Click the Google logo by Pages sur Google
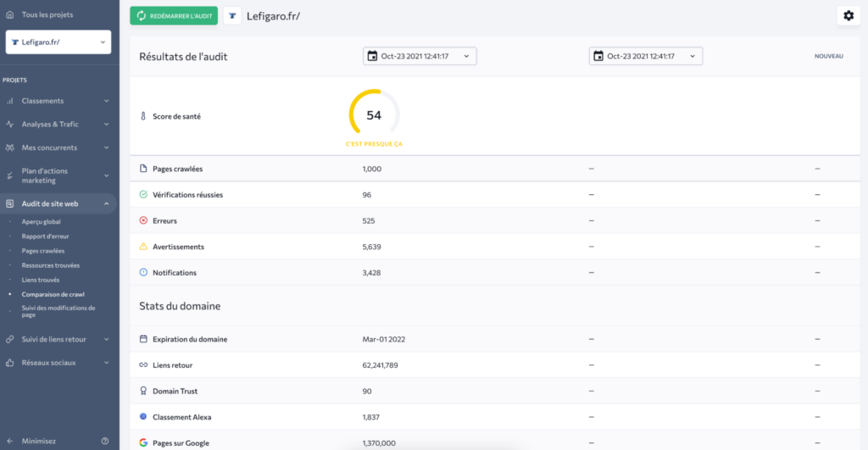This screenshot has width=868, height=450. point(143,443)
